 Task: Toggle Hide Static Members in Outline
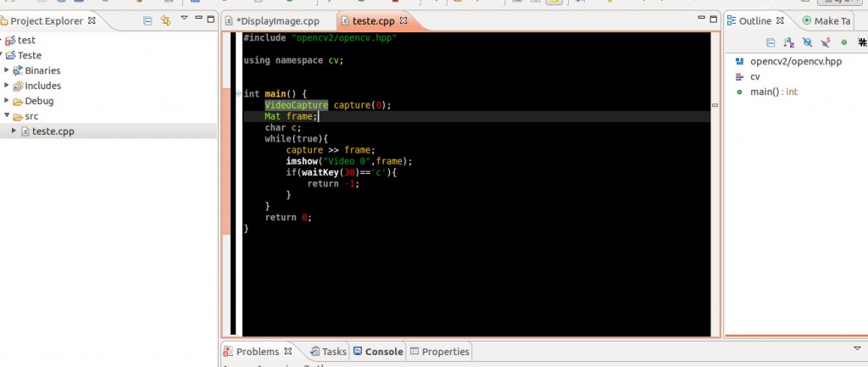[826, 42]
